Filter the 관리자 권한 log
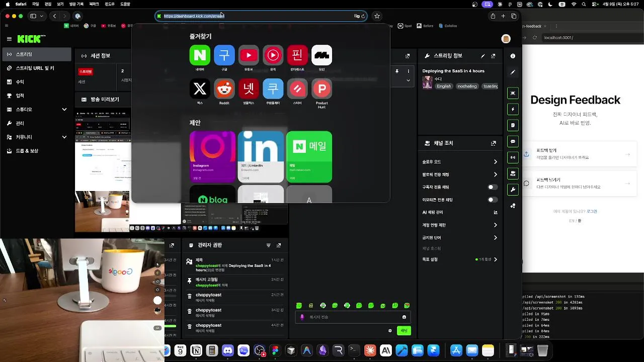 point(268,245)
